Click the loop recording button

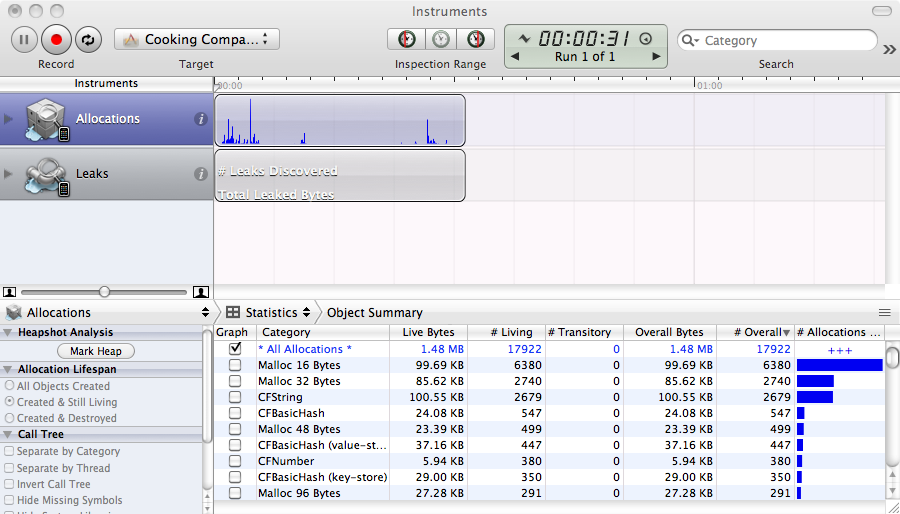coord(88,40)
